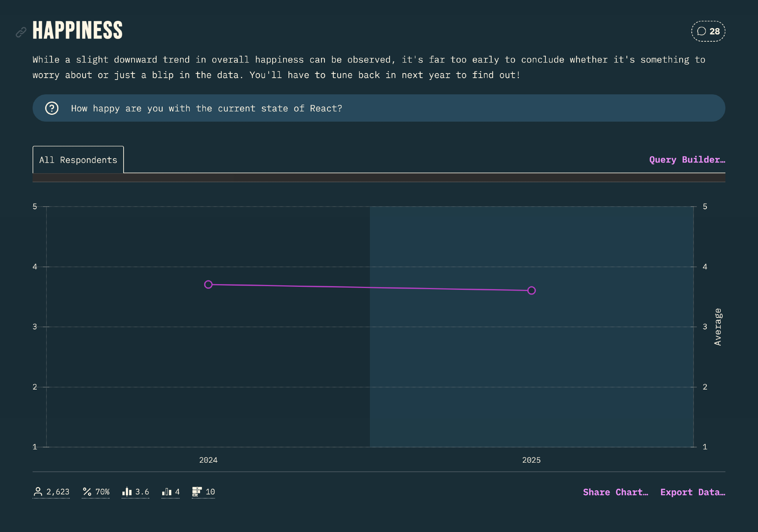Click the average bar icon showing 3.6
Viewport: 758px width, 532px height.
127,492
